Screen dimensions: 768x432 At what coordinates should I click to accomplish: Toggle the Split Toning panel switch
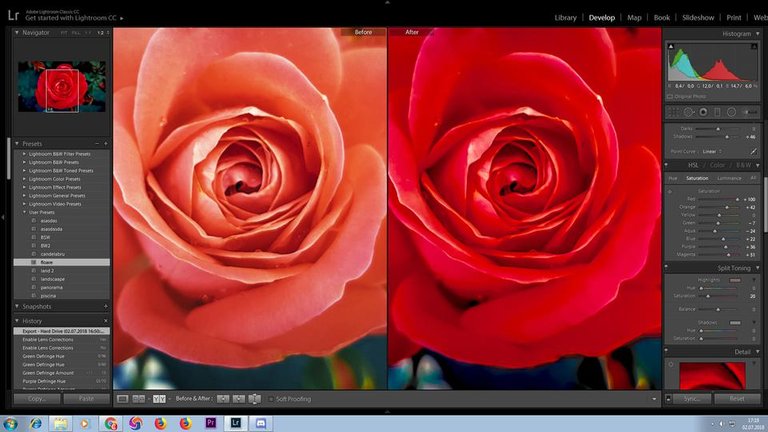[x=667, y=268]
